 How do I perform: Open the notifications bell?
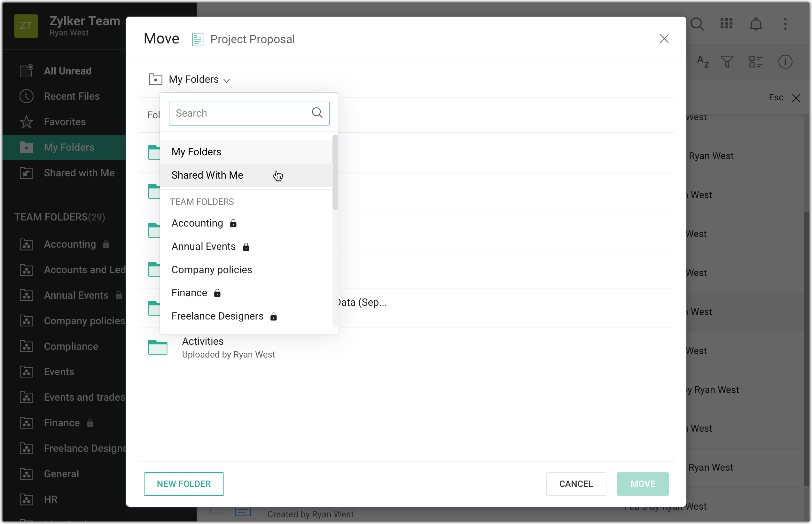(x=756, y=24)
